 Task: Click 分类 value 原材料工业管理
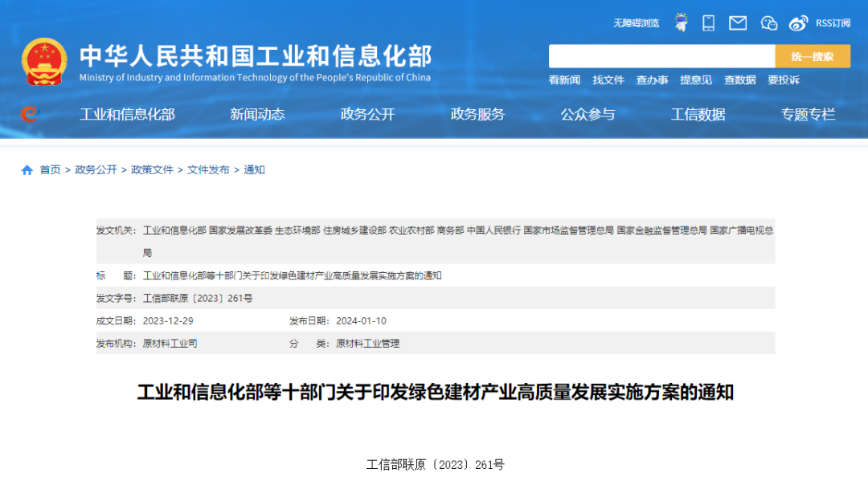[367, 344]
